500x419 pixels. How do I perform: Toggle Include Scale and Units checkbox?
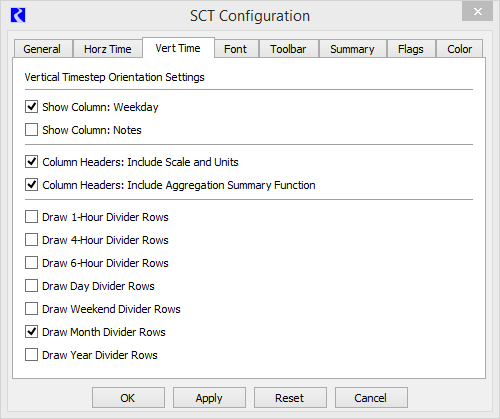click(31, 162)
